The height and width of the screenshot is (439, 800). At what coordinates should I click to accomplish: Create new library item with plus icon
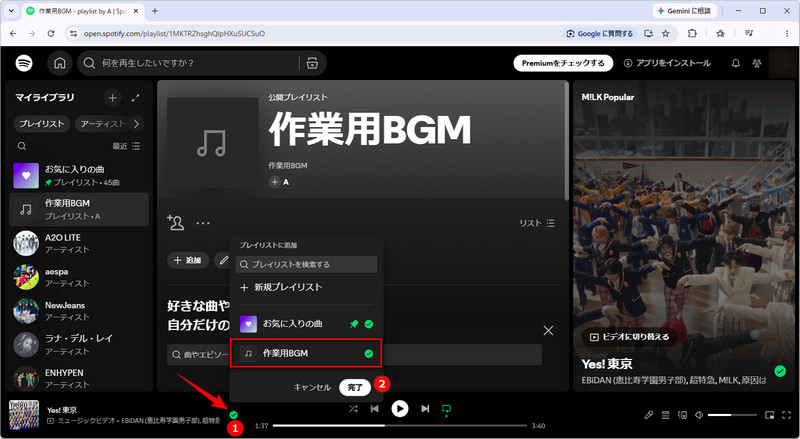(x=113, y=98)
